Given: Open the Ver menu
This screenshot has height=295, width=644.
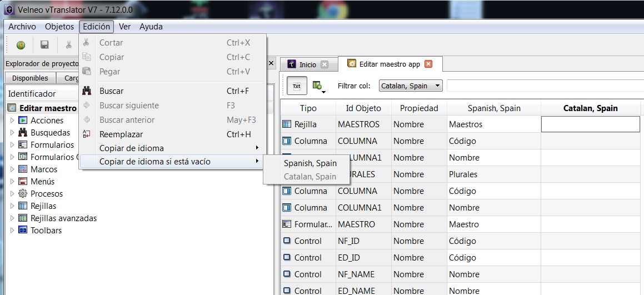Looking at the screenshot, I should tap(125, 27).
